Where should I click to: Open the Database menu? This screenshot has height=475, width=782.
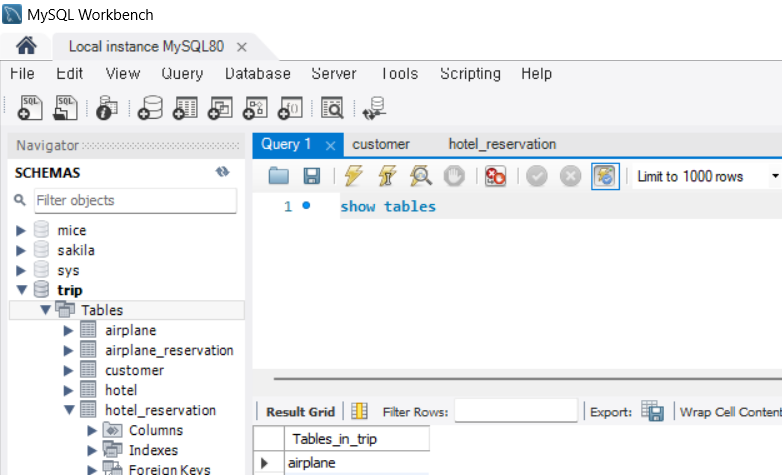258,74
